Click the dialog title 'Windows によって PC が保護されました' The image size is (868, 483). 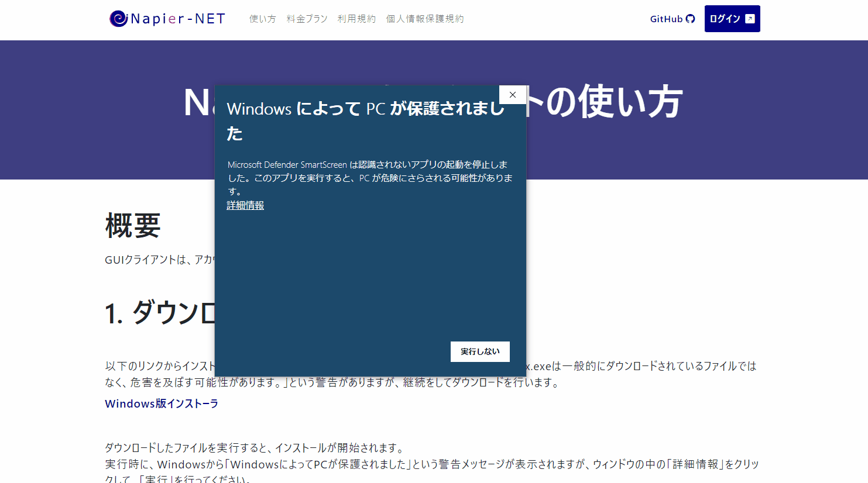pos(366,121)
